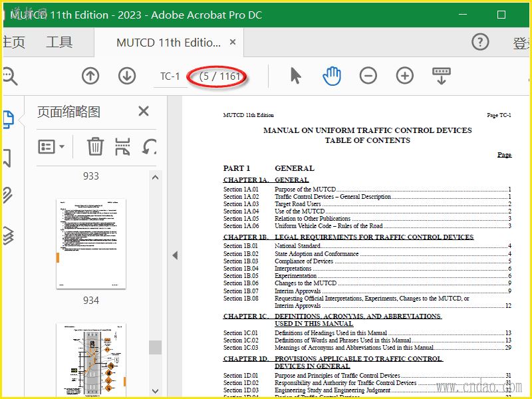Close the MUTCD 11th Edition tab
Viewport: 532px width, 399px height.
(x=233, y=42)
